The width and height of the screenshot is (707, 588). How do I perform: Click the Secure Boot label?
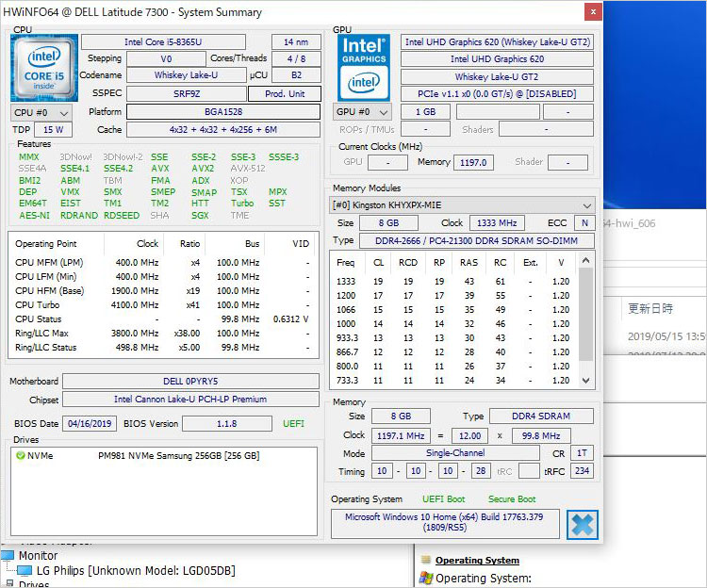click(x=512, y=499)
